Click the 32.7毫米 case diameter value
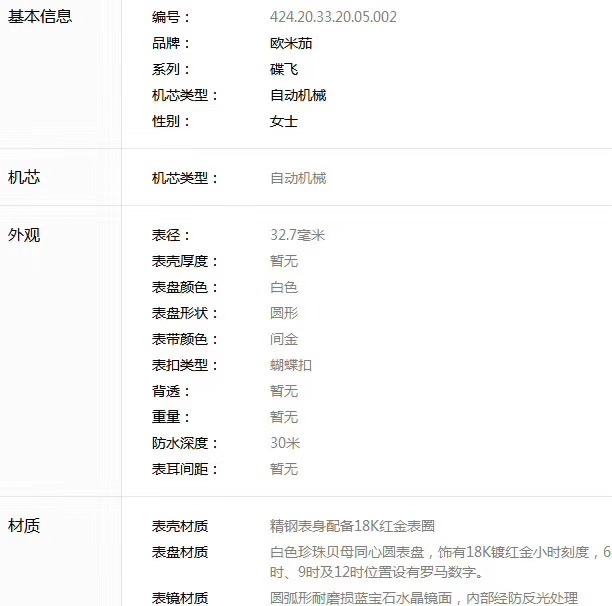Image resolution: width=612 pixels, height=606 pixels. pos(298,236)
